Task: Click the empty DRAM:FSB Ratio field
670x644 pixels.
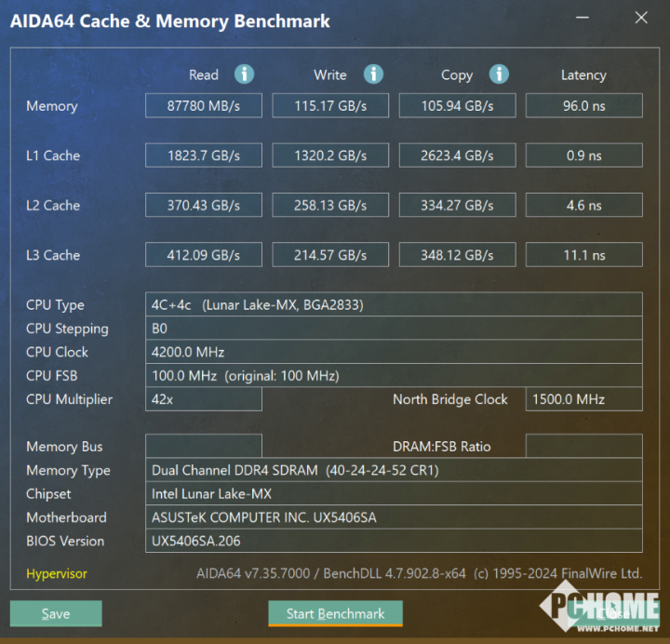Action: [584, 446]
